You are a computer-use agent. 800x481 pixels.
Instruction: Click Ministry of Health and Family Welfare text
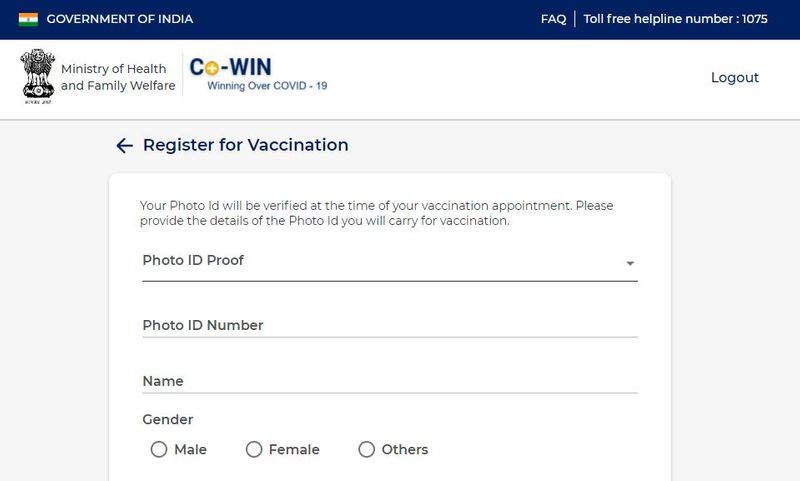118,77
